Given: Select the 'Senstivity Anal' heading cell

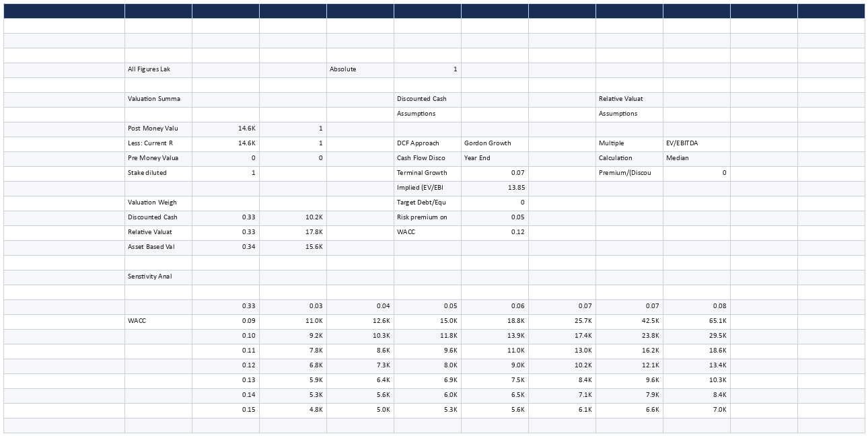Looking at the screenshot, I should (158, 277).
